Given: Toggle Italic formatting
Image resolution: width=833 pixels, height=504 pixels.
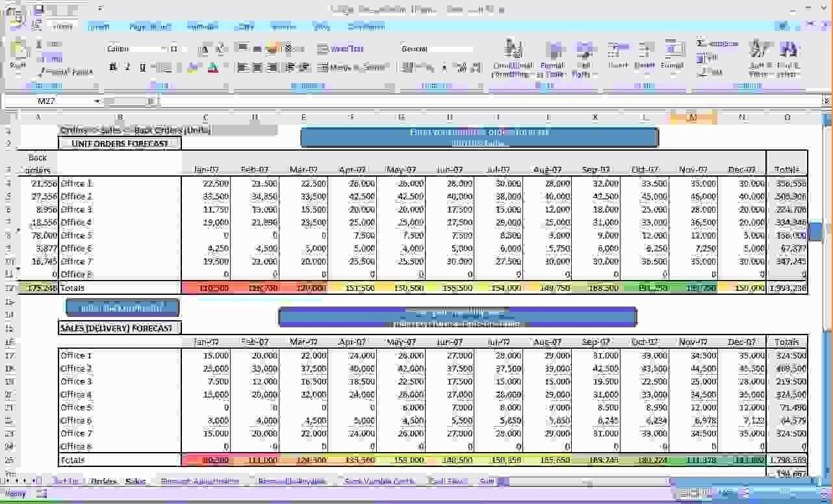Looking at the screenshot, I should pyautogui.click(x=127, y=67).
